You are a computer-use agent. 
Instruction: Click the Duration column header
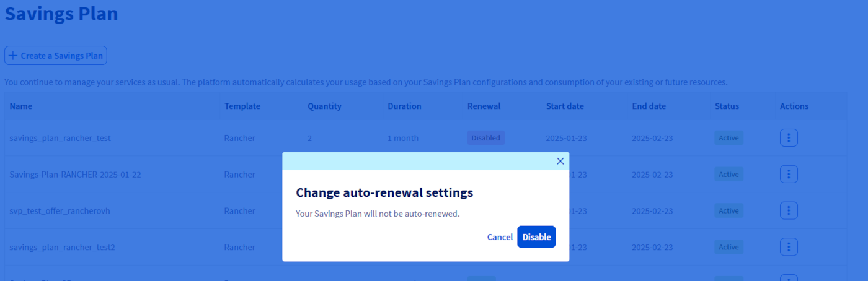(x=404, y=106)
